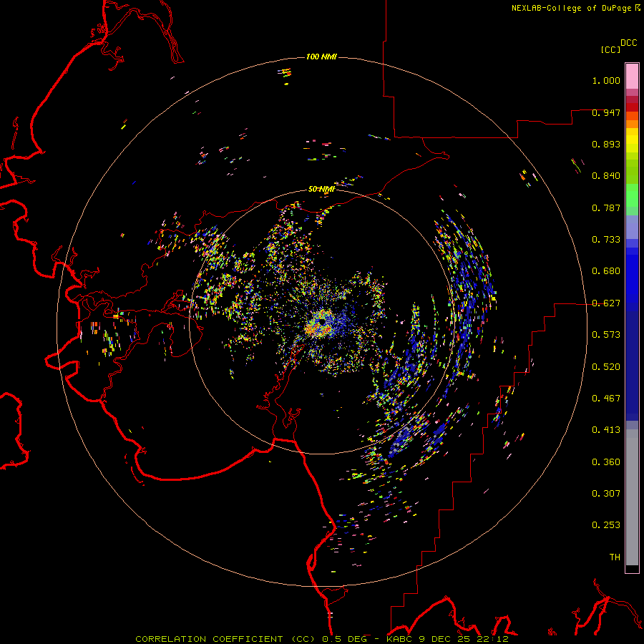Click the 0.253 legend value
Image resolution: width=644 pixels, height=644 pixels.
click(606, 525)
